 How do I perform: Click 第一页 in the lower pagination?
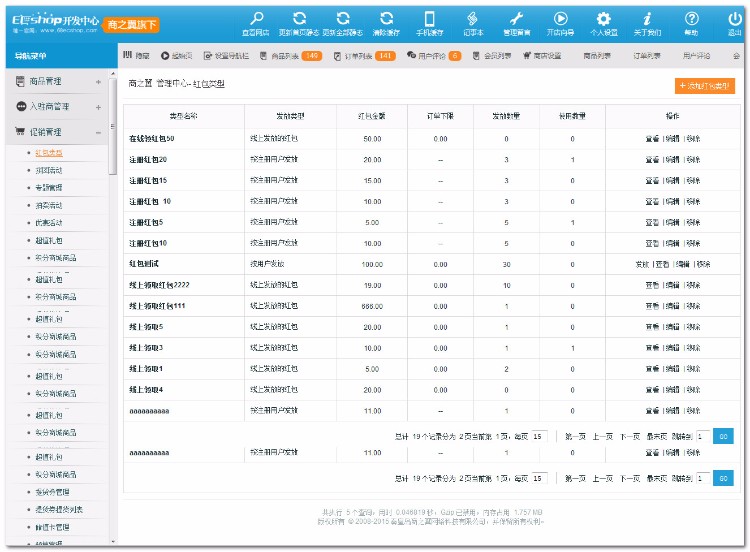coord(575,478)
